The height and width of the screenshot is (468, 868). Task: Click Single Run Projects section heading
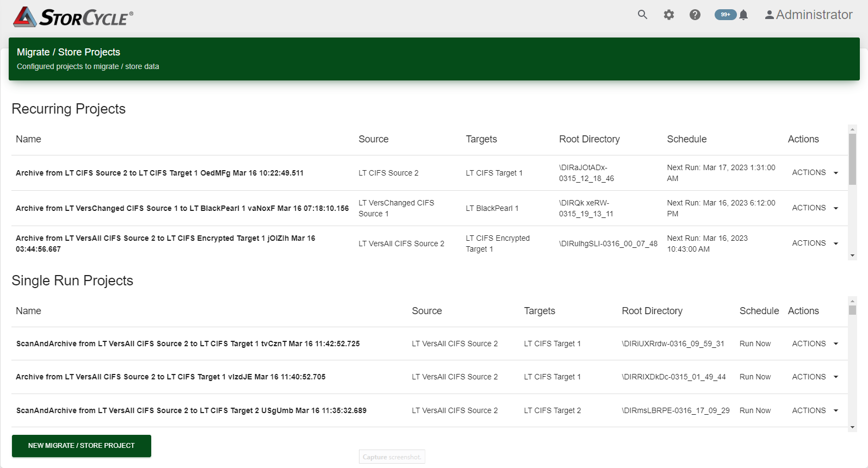pos(72,280)
